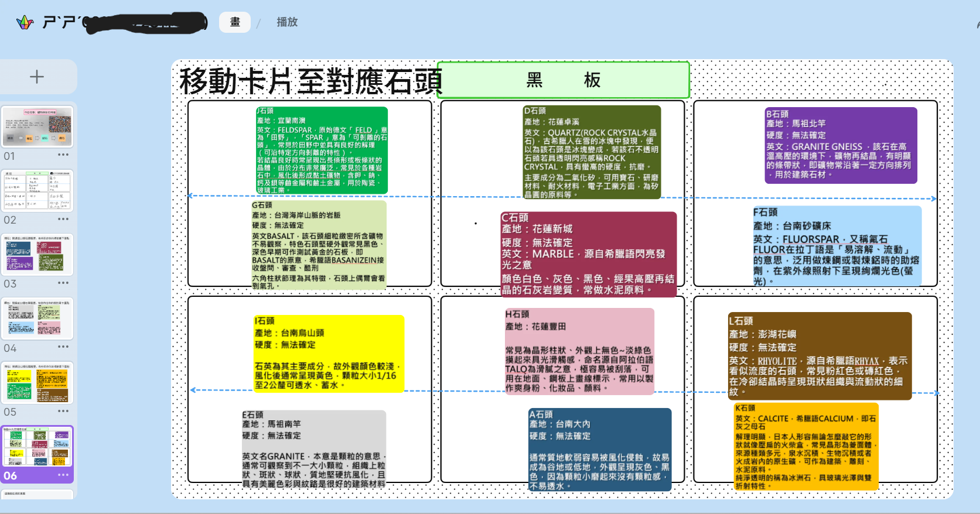
Task: Click the colorful crane logo icon
Action: [25, 23]
